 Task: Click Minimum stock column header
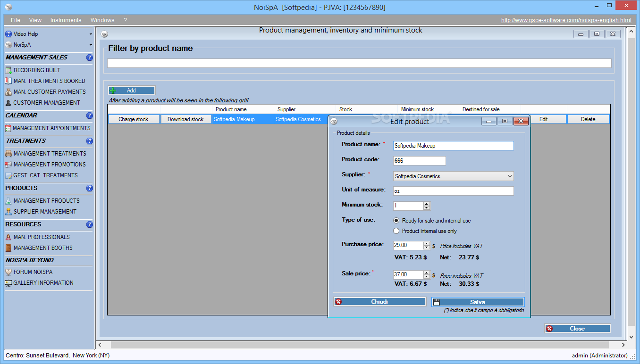coord(428,109)
